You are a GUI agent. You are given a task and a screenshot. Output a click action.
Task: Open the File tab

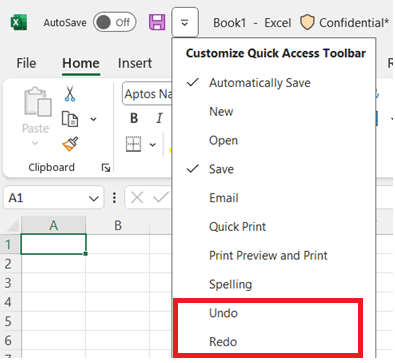(26, 63)
